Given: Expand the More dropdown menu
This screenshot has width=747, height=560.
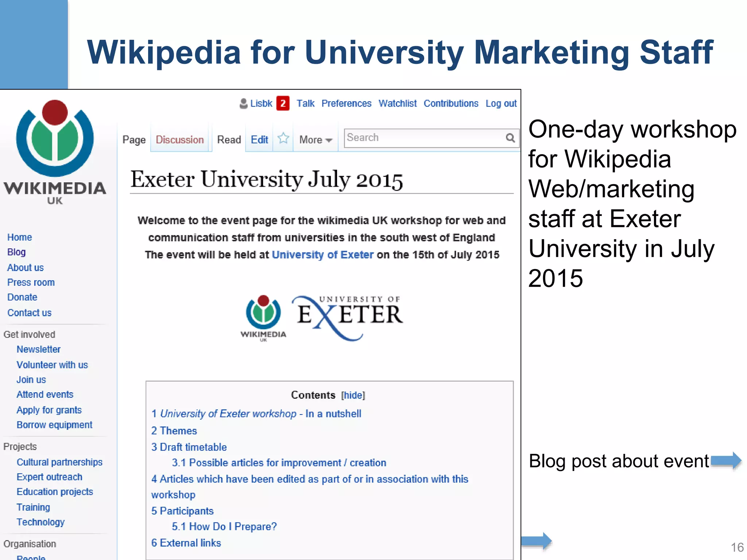Looking at the screenshot, I should [x=316, y=140].
